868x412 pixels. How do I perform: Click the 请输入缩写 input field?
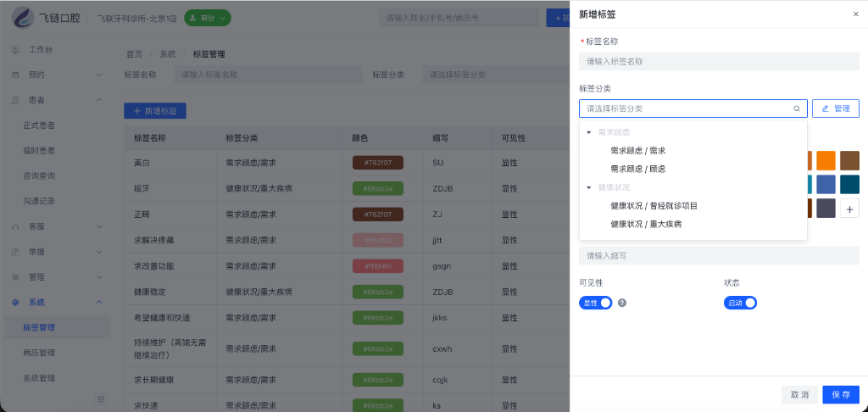pos(719,256)
